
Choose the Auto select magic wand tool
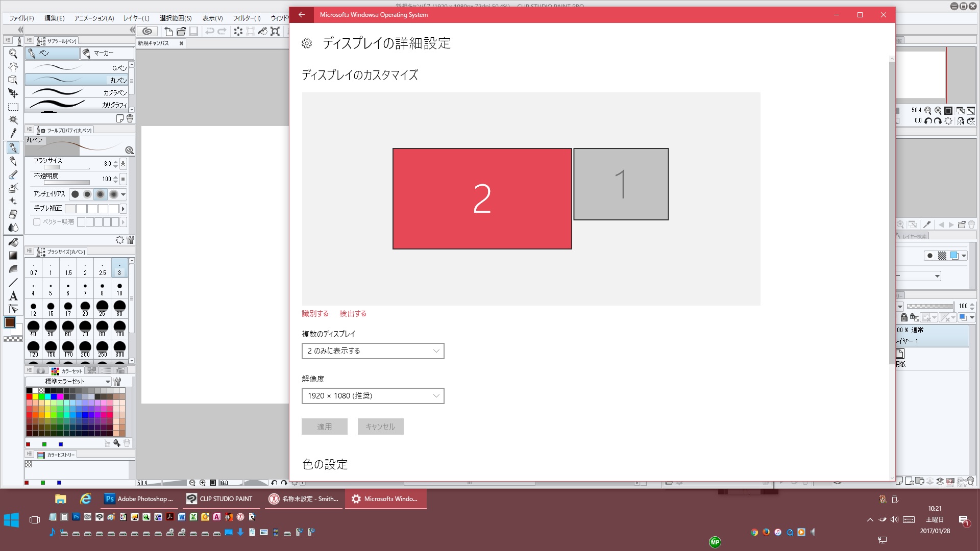[13, 120]
